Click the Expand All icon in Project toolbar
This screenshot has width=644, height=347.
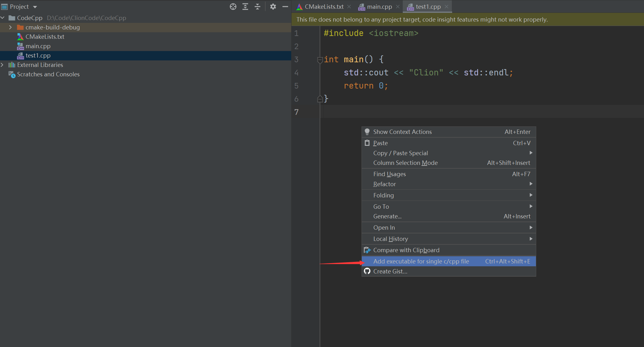coord(245,7)
